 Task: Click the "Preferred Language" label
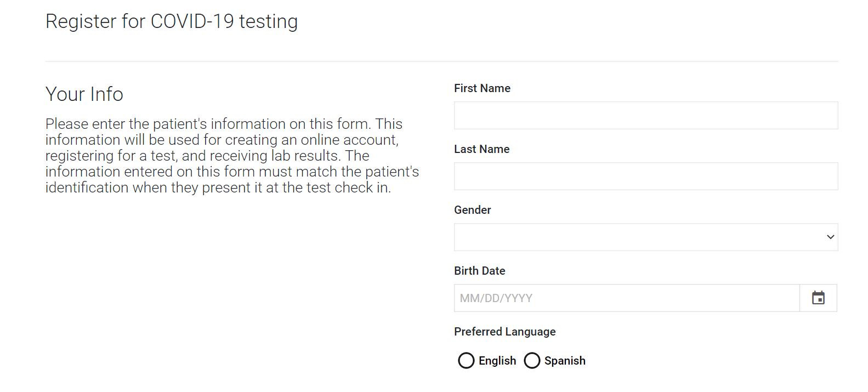(x=504, y=332)
